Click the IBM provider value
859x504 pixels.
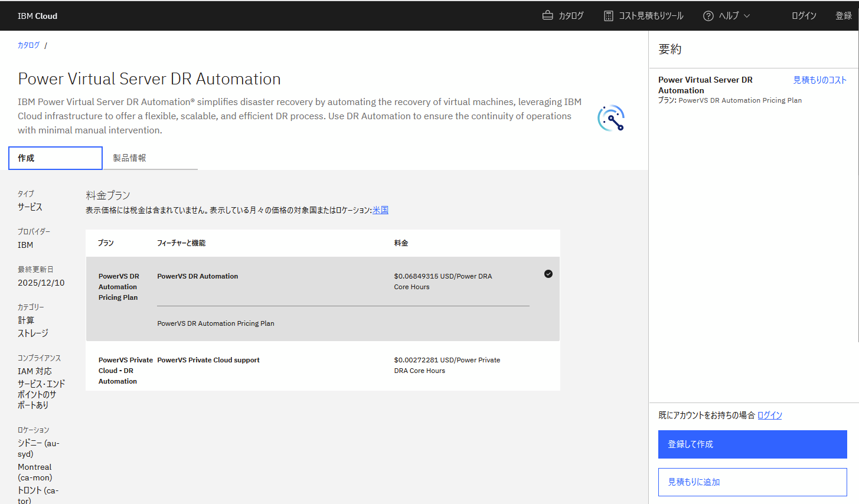[25, 245]
